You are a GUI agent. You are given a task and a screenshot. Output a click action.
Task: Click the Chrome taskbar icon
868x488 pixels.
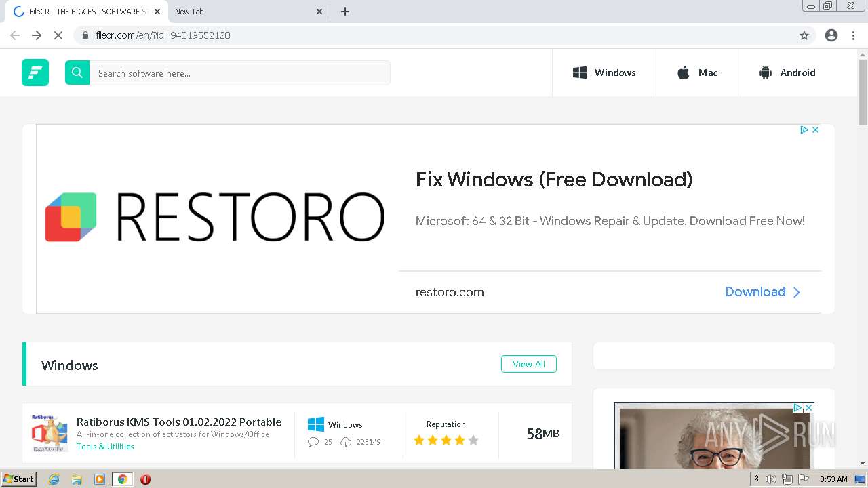pyautogui.click(x=123, y=479)
